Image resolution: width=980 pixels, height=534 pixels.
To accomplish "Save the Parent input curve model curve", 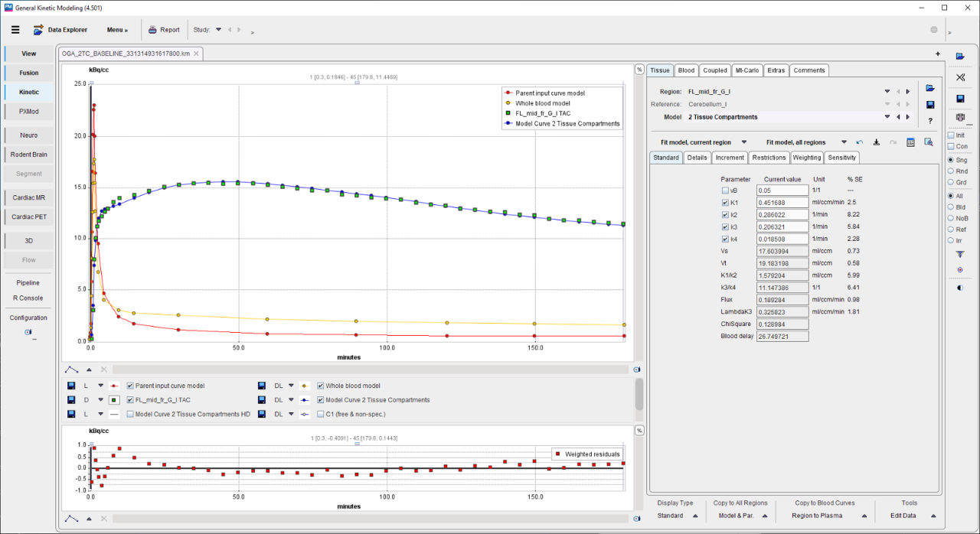I will coord(71,386).
